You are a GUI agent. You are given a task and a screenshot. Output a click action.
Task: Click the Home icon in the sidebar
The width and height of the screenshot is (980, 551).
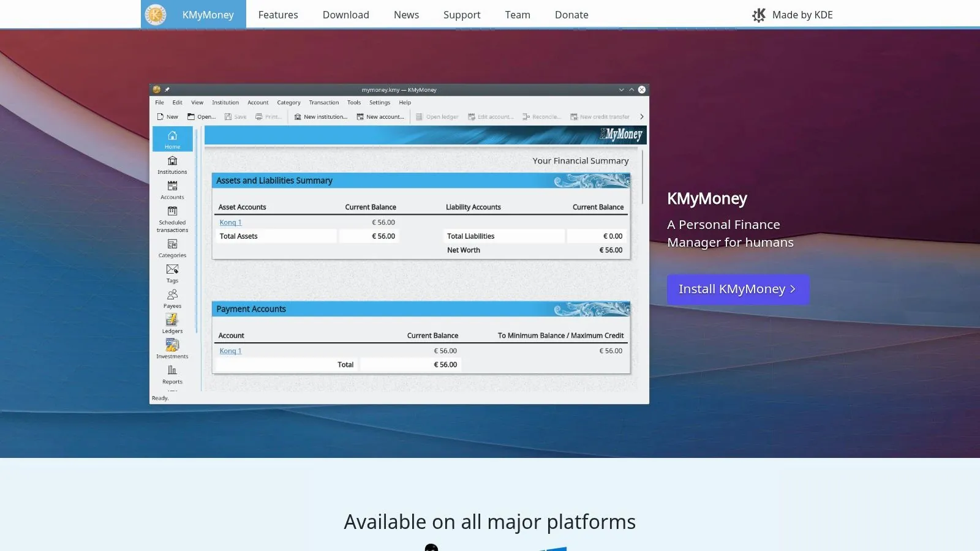[x=172, y=136]
